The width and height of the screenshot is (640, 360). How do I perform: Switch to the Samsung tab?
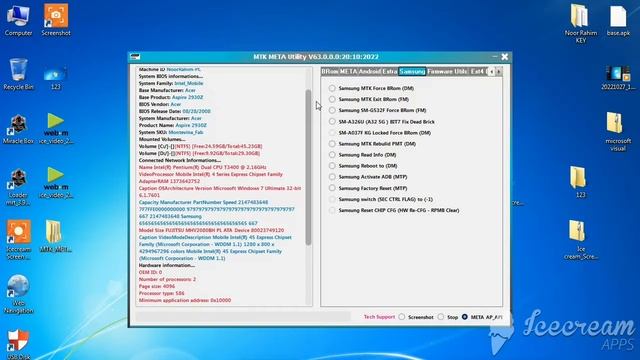(412, 71)
